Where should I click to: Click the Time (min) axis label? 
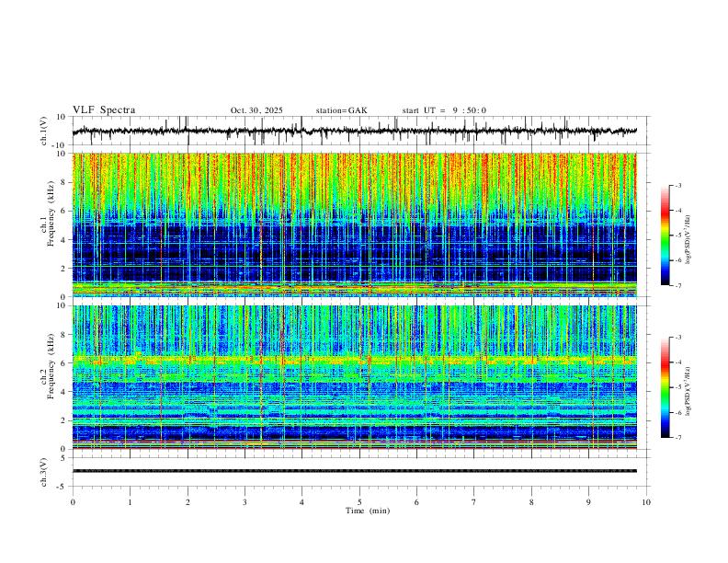coord(368,511)
